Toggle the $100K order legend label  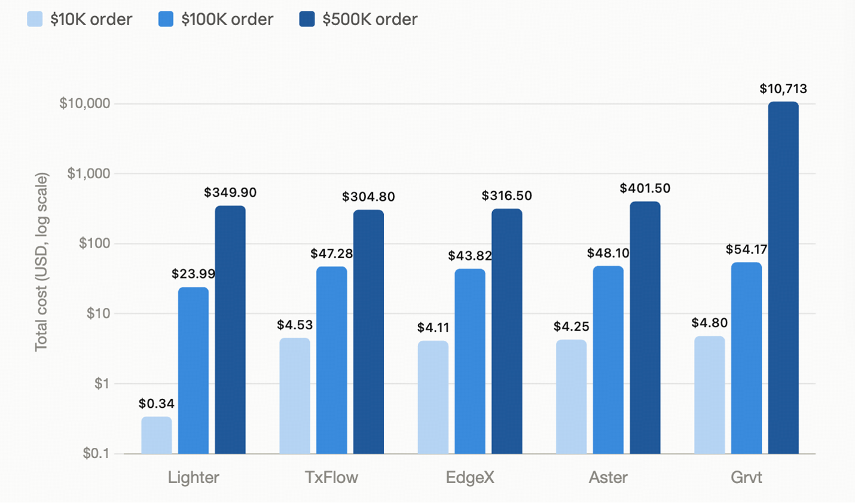tap(227, 19)
